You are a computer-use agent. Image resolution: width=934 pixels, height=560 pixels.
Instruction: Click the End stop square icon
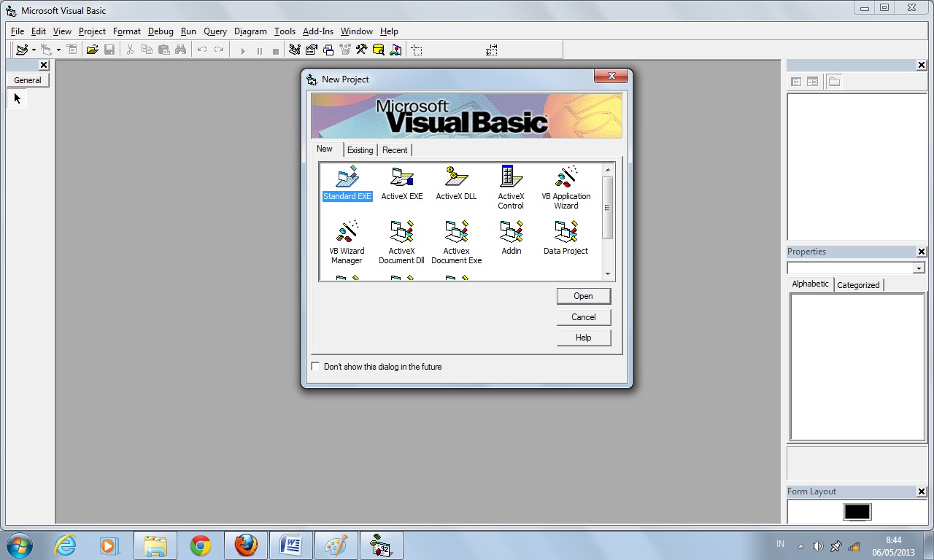(275, 50)
